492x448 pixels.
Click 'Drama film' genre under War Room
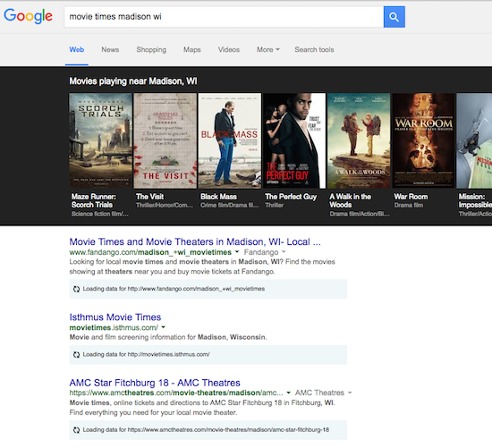click(409, 205)
